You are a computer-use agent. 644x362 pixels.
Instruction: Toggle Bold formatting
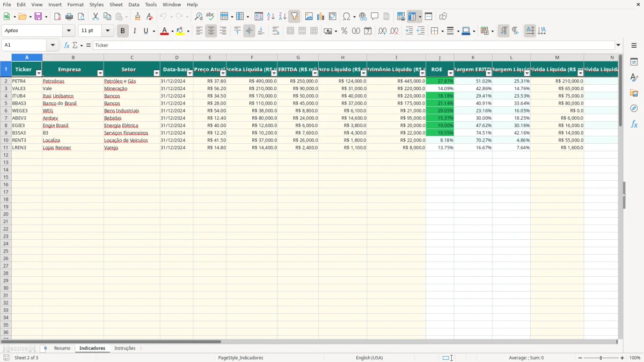(x=123, y=31)
